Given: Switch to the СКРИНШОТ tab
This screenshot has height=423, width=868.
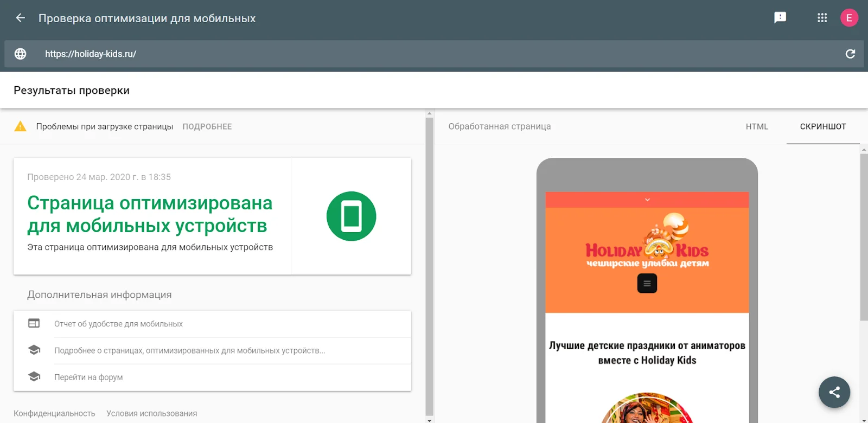Looking at the screenshot, I should (823, 126).
